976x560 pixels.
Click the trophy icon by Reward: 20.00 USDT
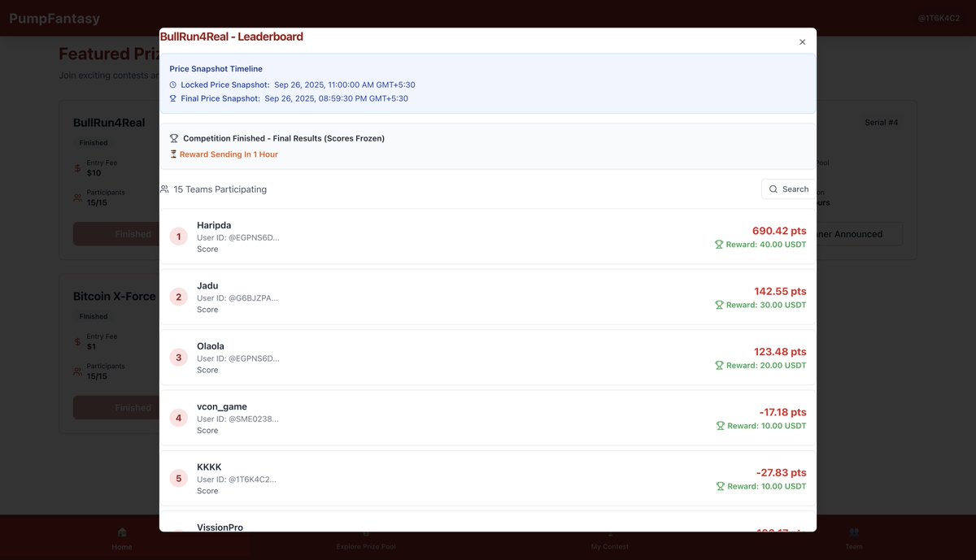point(719,365)
